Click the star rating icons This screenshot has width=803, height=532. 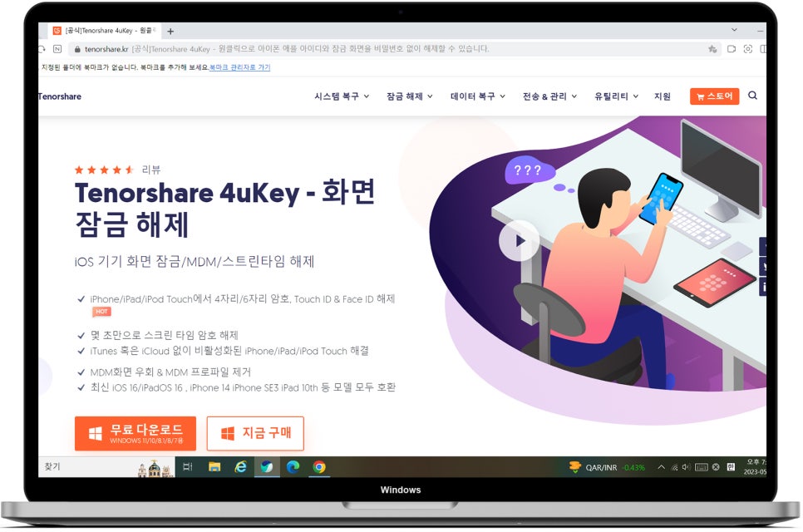click(104, 170)
